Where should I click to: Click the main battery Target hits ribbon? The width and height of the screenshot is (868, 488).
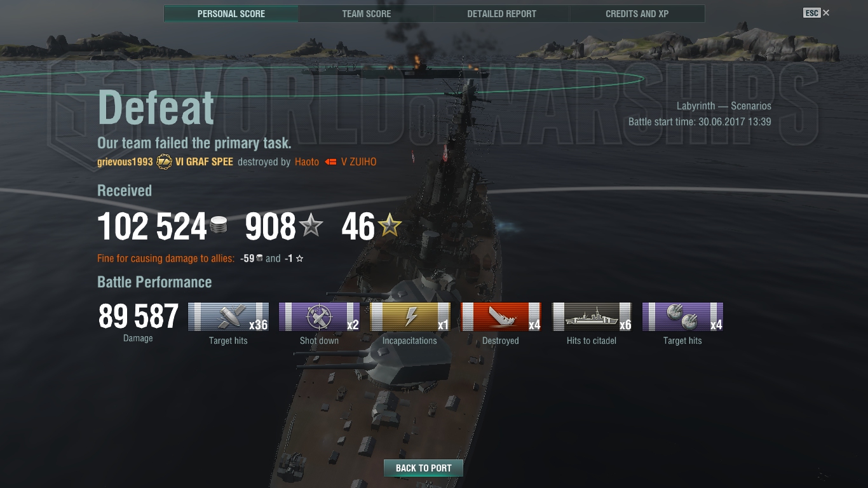tap(228, 316)
